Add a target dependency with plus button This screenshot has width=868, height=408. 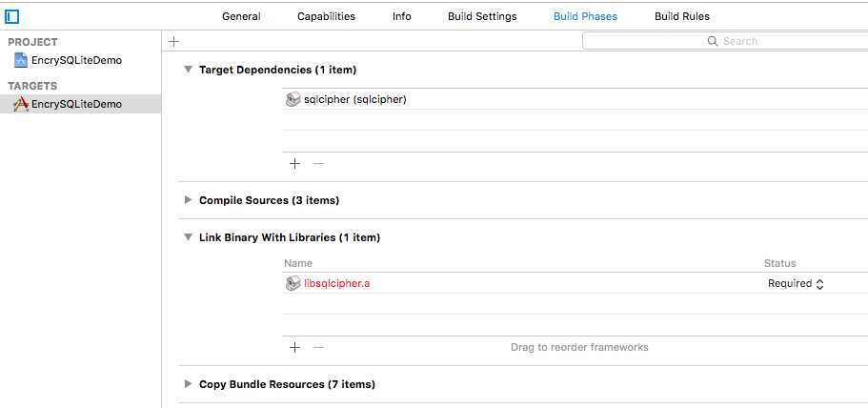[x=294, y=164]
